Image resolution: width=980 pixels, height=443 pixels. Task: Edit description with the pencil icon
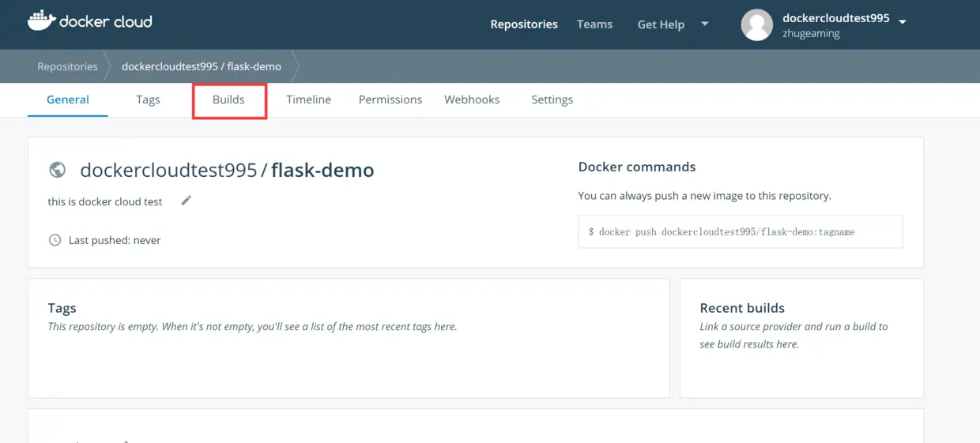pos(187,201)
